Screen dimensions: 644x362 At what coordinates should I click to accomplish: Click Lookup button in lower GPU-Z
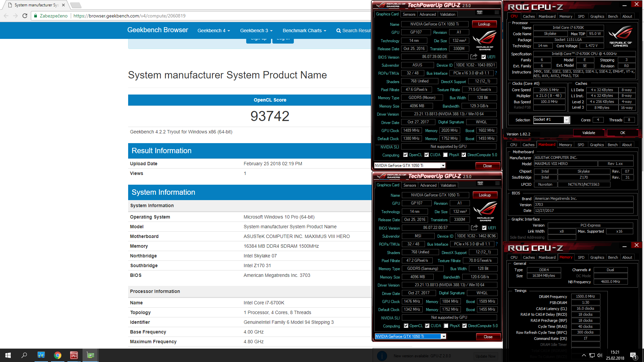(485, 195)
